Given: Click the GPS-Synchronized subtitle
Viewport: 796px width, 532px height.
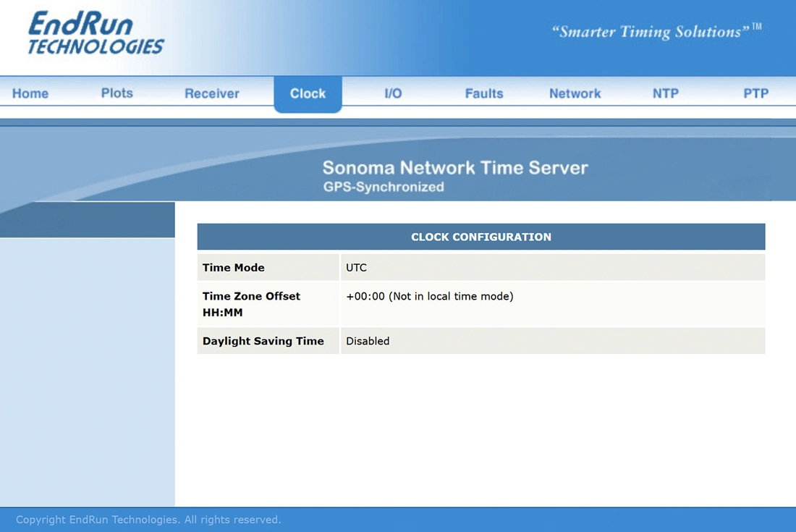Looking at the screenshot, I should (x=384, y=187).
